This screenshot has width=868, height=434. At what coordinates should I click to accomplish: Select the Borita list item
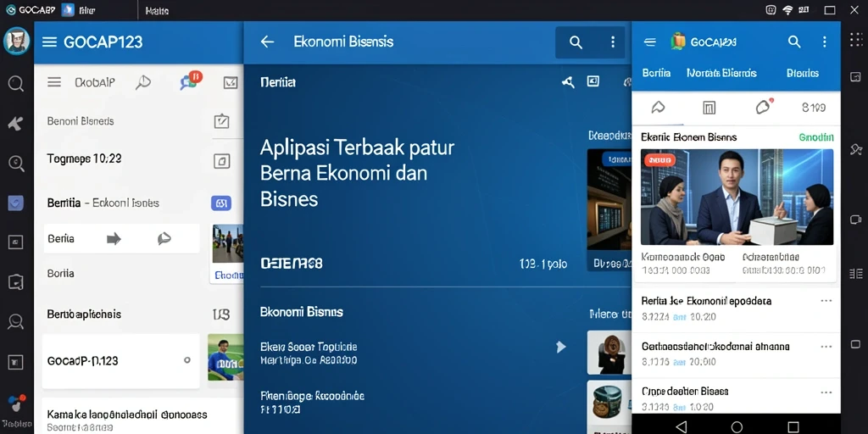(x=61, y=274)
